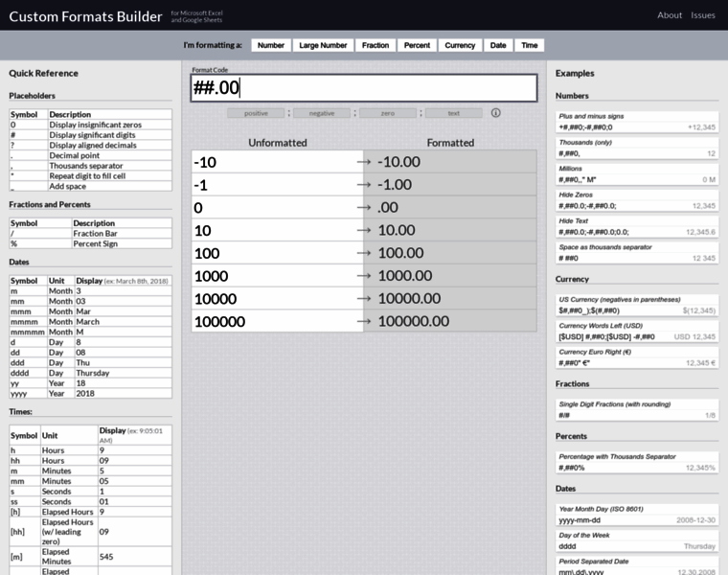
Task: Choose the Fraction format option
Action: click(375, 45)
